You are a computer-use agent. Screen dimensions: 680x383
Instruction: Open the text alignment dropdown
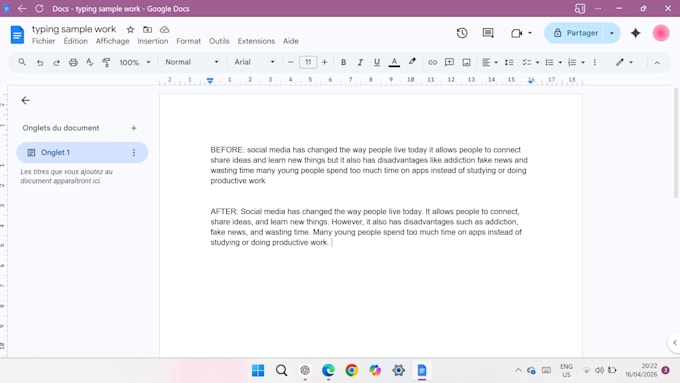tap(490, 62)
